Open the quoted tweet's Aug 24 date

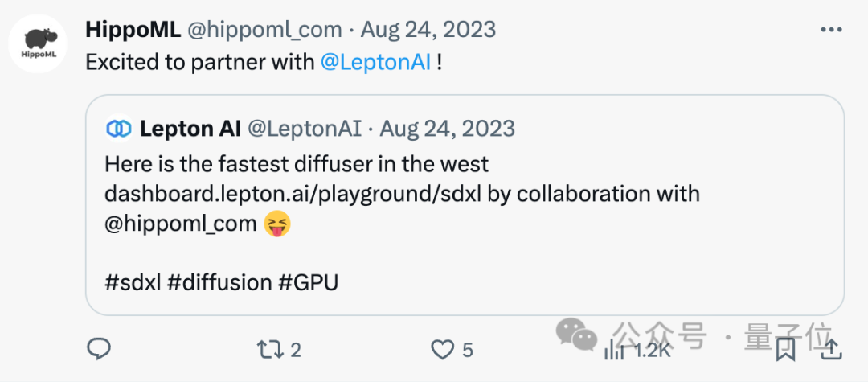pos(447,129)
